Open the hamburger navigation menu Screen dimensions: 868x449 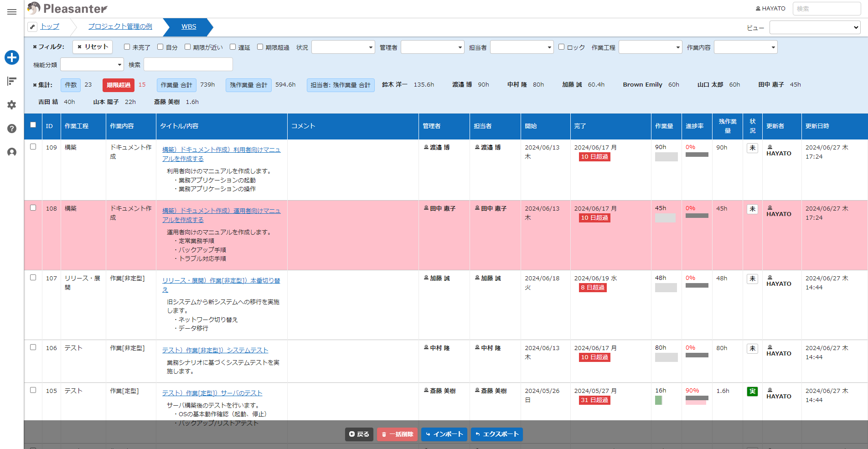point(12,12)
